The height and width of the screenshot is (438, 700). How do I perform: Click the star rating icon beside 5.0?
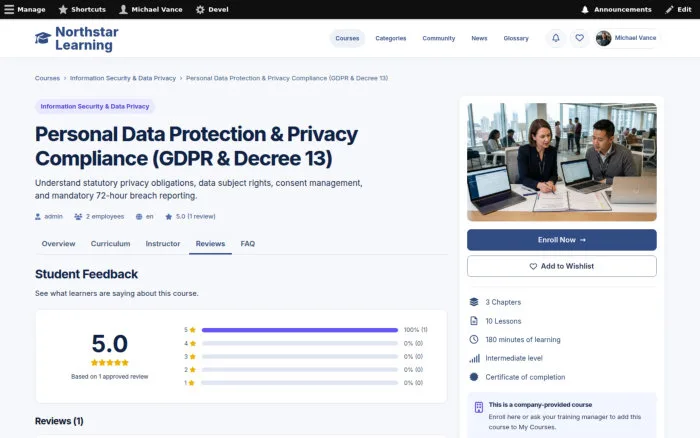(x=168, y=217)
